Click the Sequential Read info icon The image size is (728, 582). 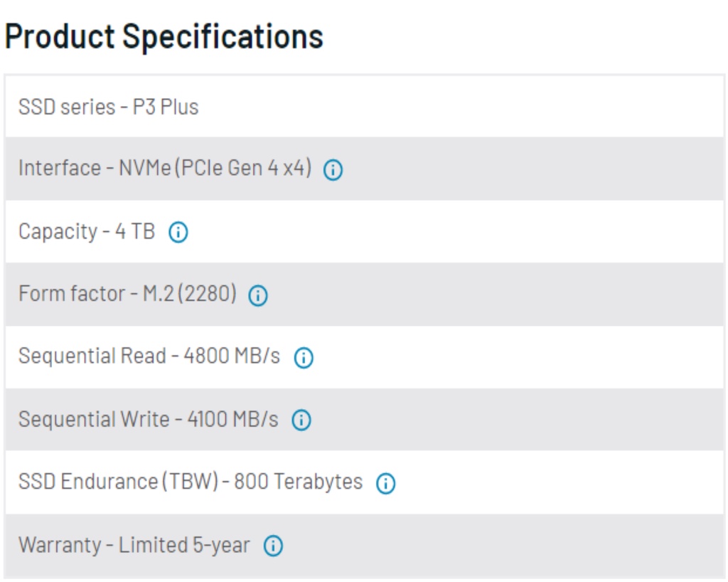pos(304,355)
